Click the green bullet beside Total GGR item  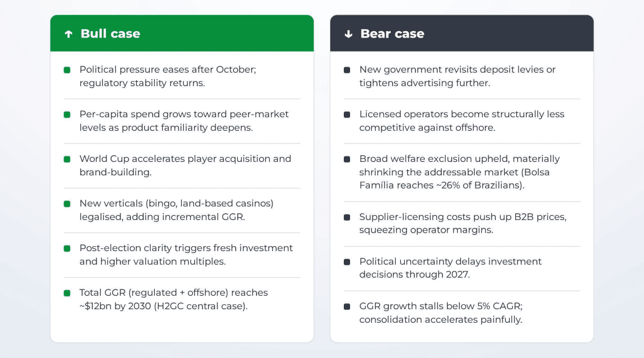click(x=67, y=293)
